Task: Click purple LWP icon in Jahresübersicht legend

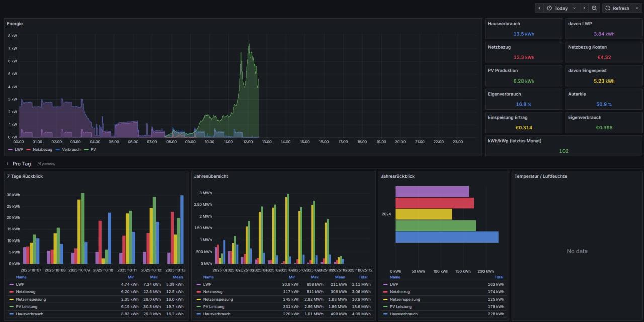Action: coord(198,284)
